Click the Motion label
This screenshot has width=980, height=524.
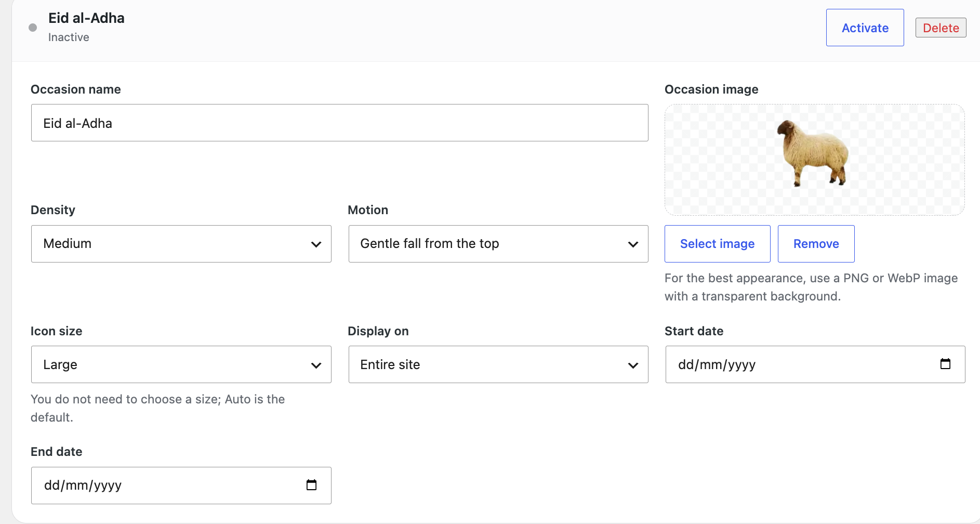coord(368,210)
